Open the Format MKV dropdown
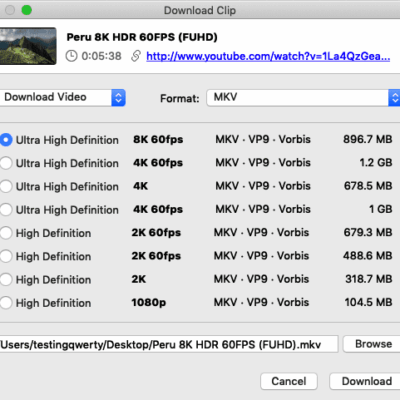 click(303, 98)
